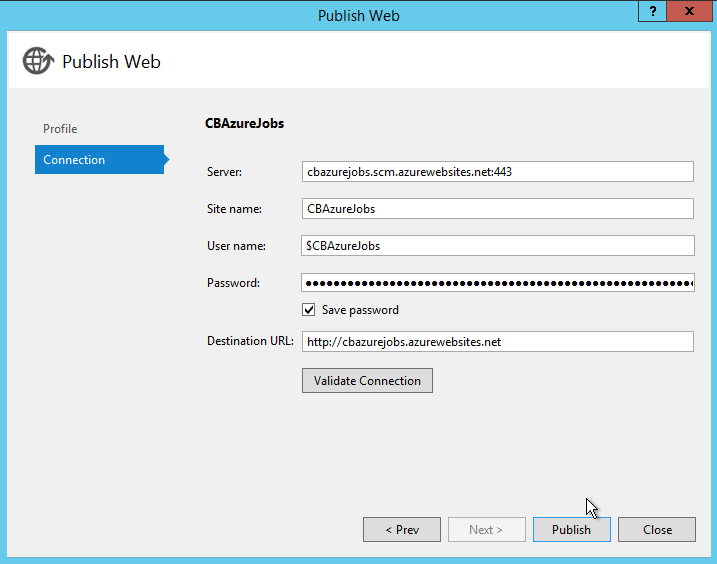
Task: Close the Publish Web dialog with X
Action: click(x=689, y=11)
